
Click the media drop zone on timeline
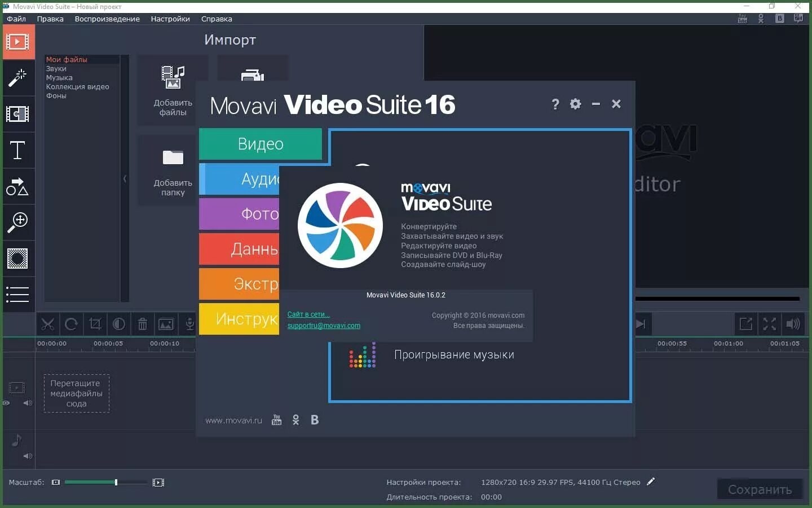(x=77, y=393)
